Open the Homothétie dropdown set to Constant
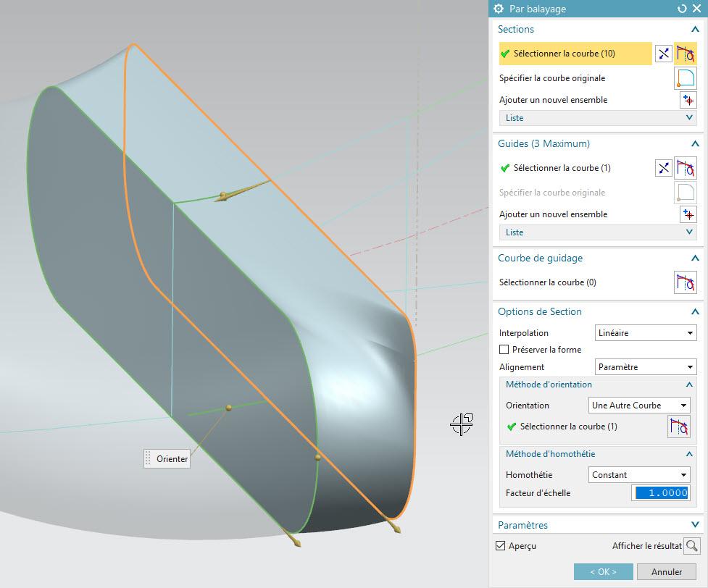Image resolution: width=708 pixels, height=588 pixels. (x=639, y=475)
